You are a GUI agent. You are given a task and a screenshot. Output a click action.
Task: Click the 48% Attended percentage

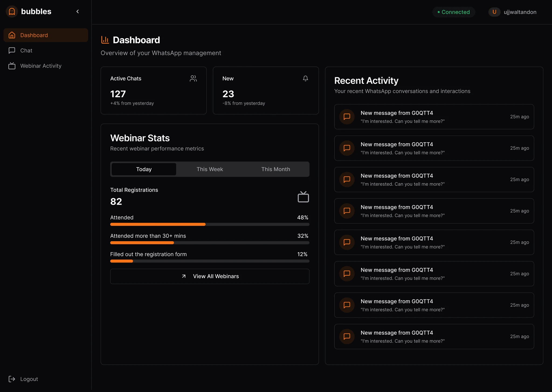point(303,218)
